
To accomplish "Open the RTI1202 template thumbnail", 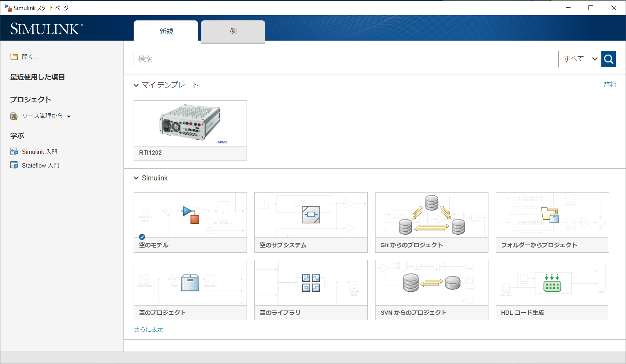I will (190, 123).
